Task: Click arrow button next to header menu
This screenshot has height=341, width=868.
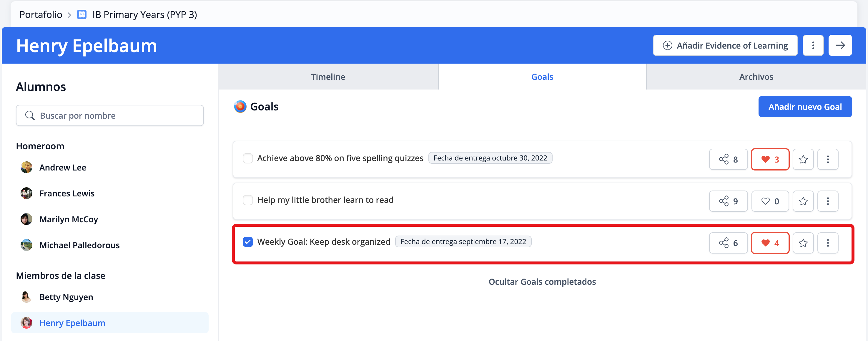Action: [840, 45]
